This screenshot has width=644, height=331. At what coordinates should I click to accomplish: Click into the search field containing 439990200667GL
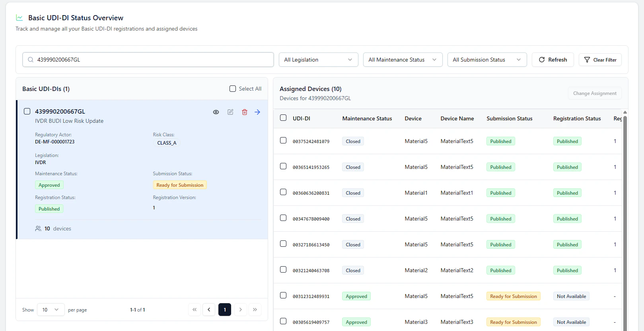(x=148, y=60)
